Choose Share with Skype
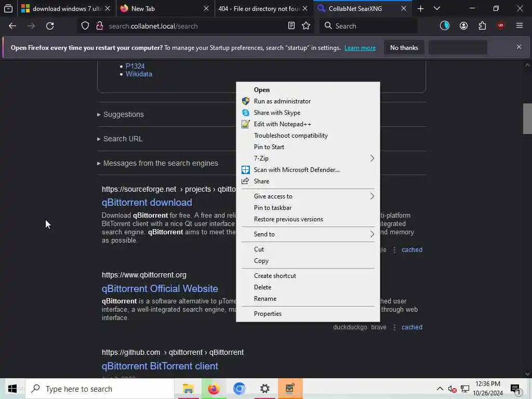 (x=308, y=113)
